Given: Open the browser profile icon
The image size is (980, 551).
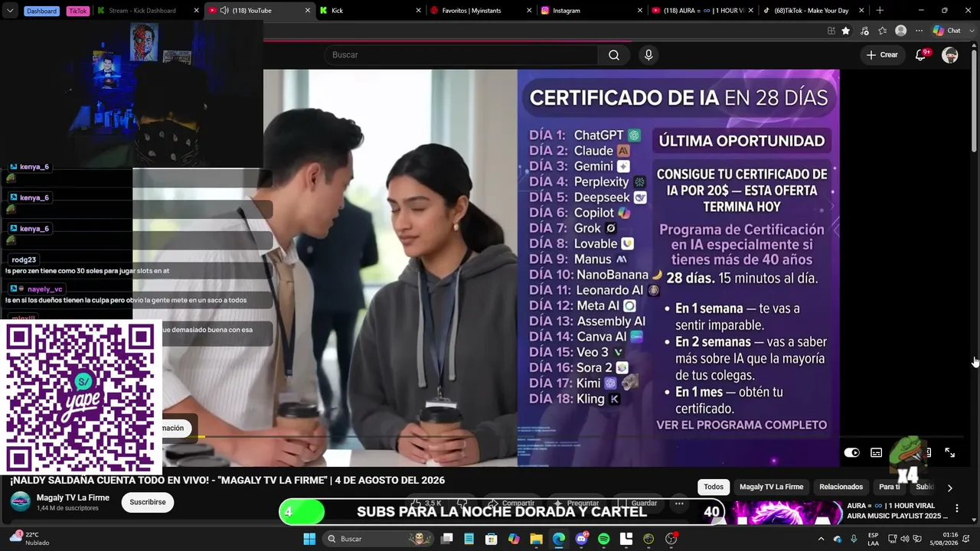Looking at the screenshot, I should coord(901,31).
